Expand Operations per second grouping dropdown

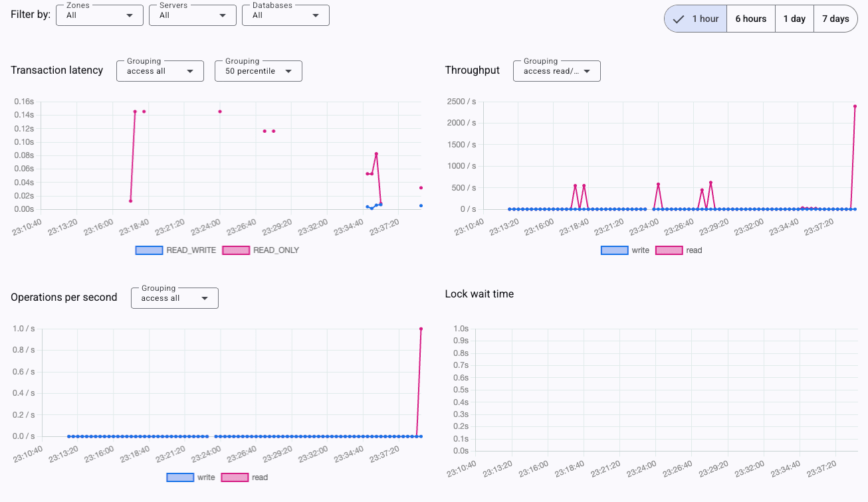click(x=175, y=298)
